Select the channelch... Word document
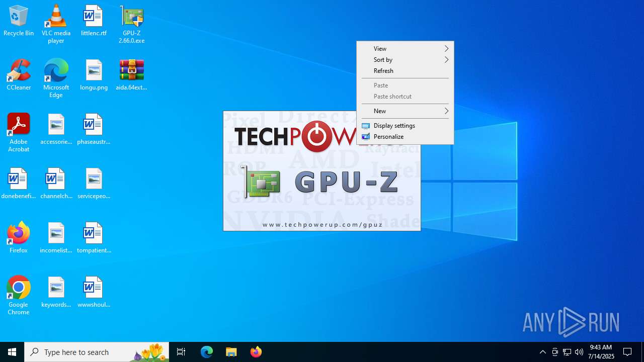 point(56,184)
